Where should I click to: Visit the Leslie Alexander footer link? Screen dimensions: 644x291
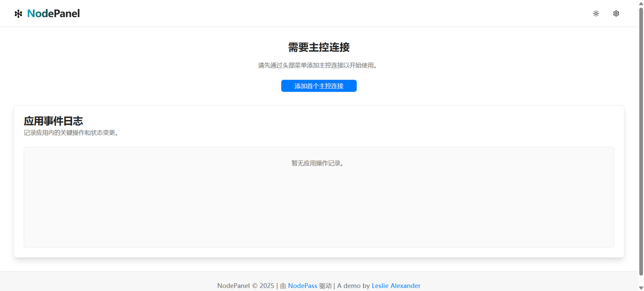click(396, 285)
